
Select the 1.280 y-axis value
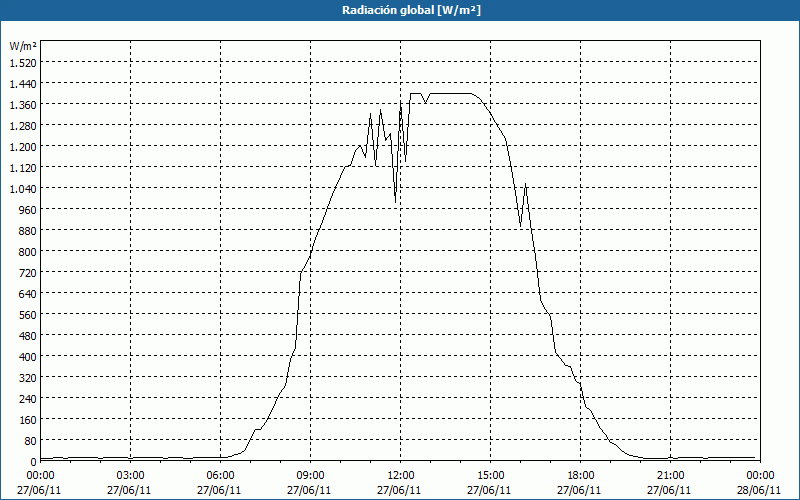[23, 126]
